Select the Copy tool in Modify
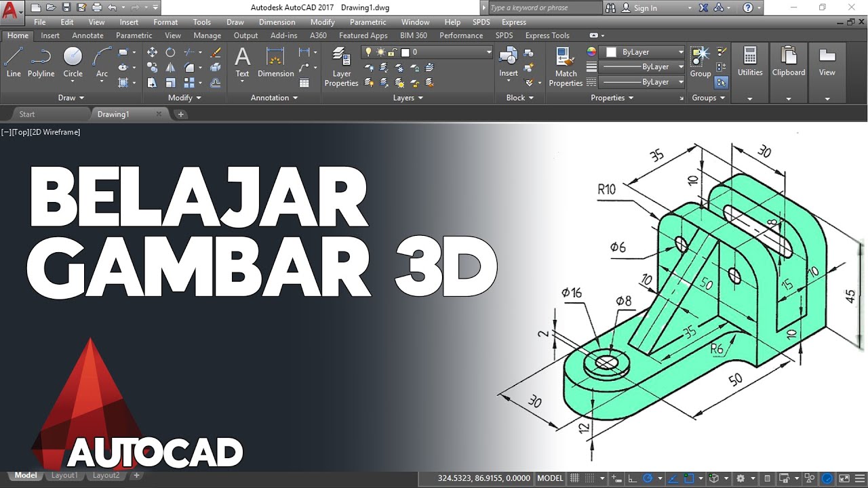 click(x=152, y=67)
